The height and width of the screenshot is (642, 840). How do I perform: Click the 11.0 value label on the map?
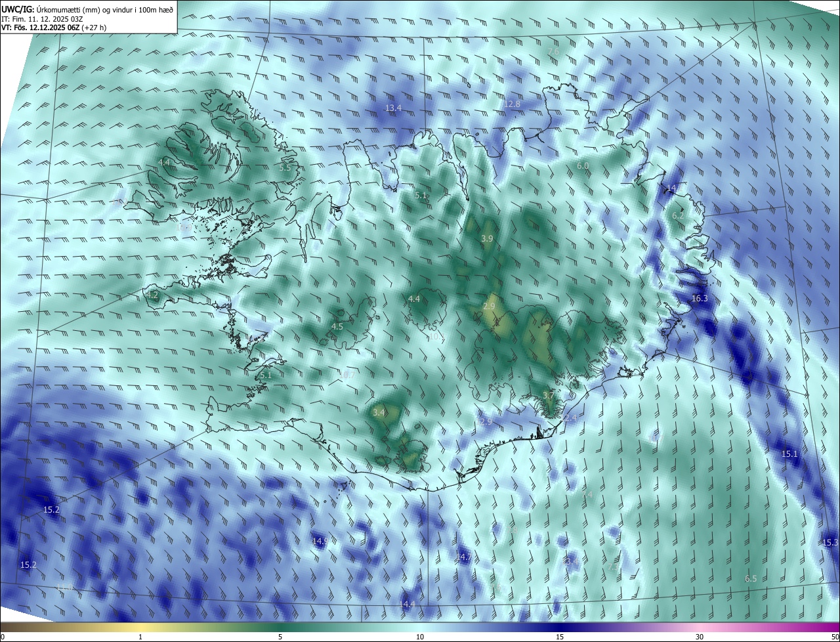64,587
